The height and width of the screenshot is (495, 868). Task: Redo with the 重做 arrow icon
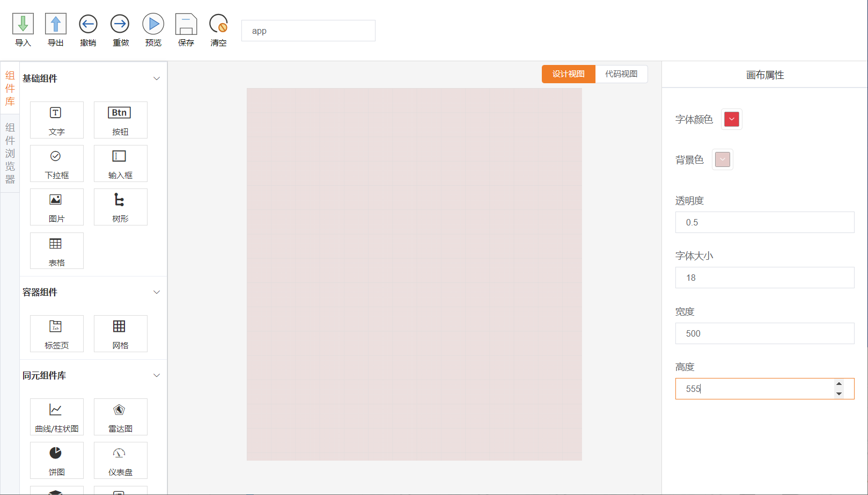120,24
